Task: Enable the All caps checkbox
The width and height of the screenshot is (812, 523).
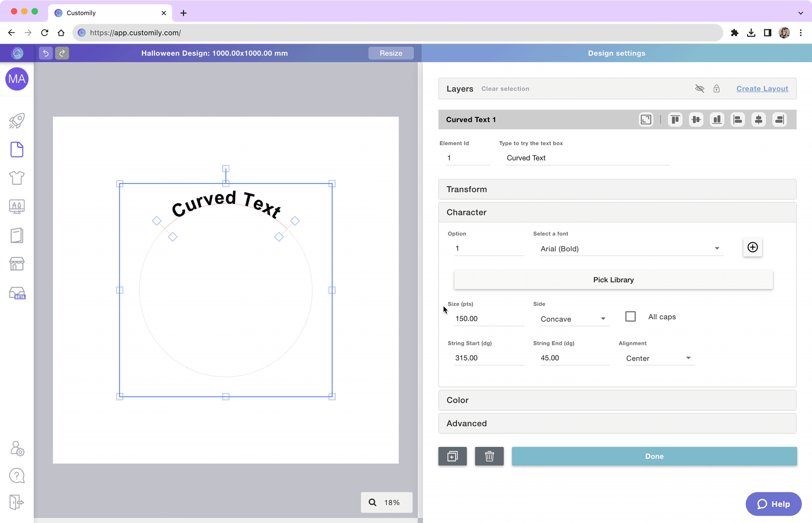Action: [631, 316]
